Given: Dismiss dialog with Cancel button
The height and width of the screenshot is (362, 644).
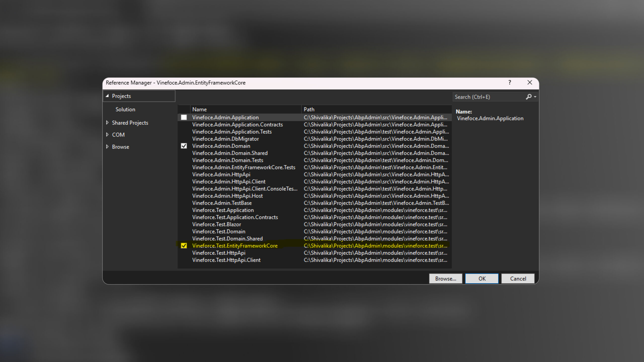Looking at the screenshot, I should (518, 279).
